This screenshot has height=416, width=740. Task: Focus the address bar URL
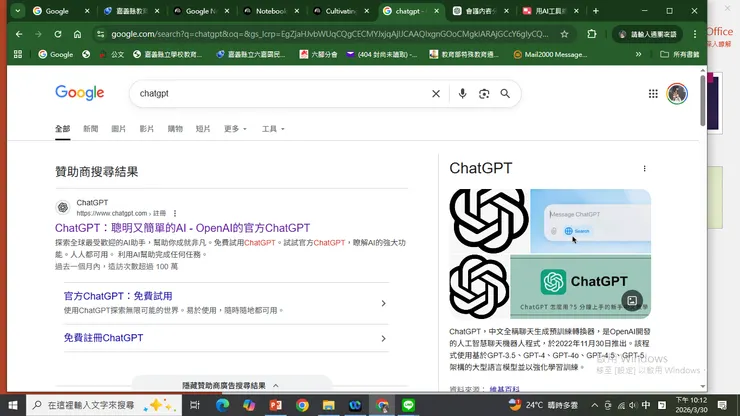[330, 34]
